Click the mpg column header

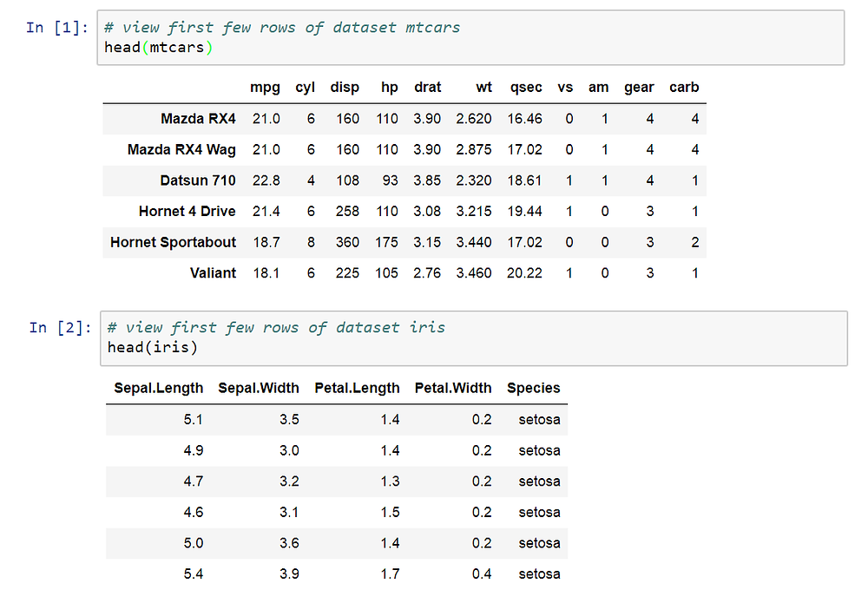coord(265,87)
